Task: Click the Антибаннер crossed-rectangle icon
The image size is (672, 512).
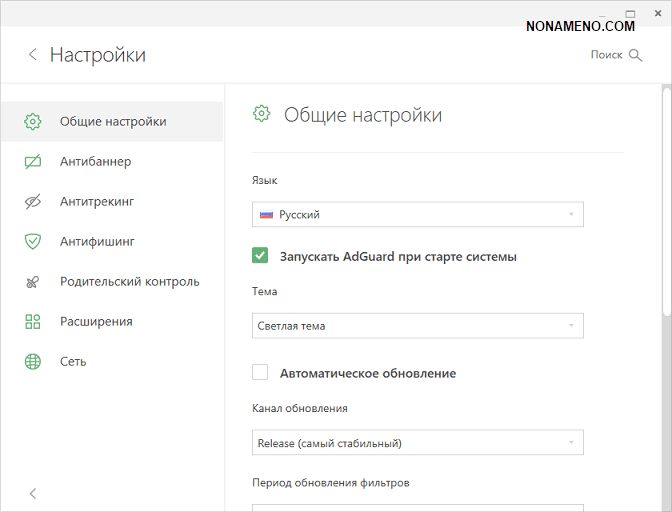Action: [33, 161]
